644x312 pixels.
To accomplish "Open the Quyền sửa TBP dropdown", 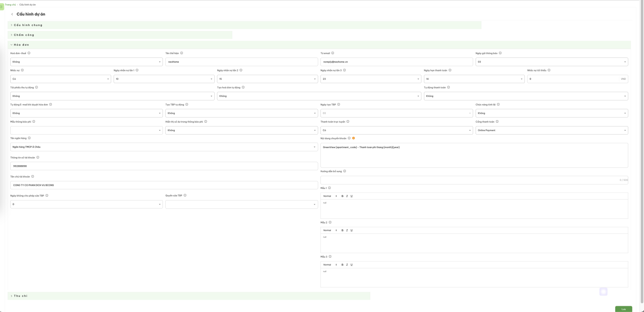I will 242,204.
